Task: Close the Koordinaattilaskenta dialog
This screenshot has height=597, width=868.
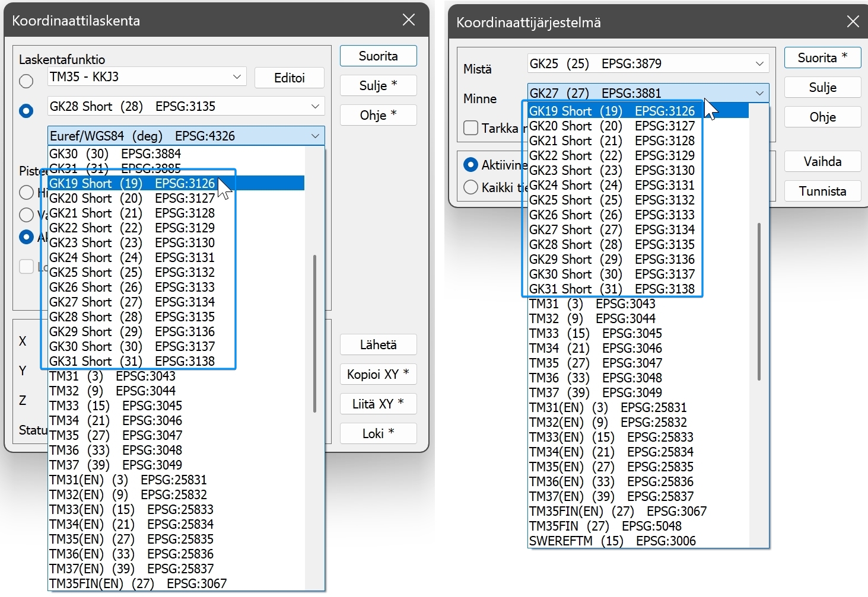Action: pyautogui.click(x=409, y=20)
